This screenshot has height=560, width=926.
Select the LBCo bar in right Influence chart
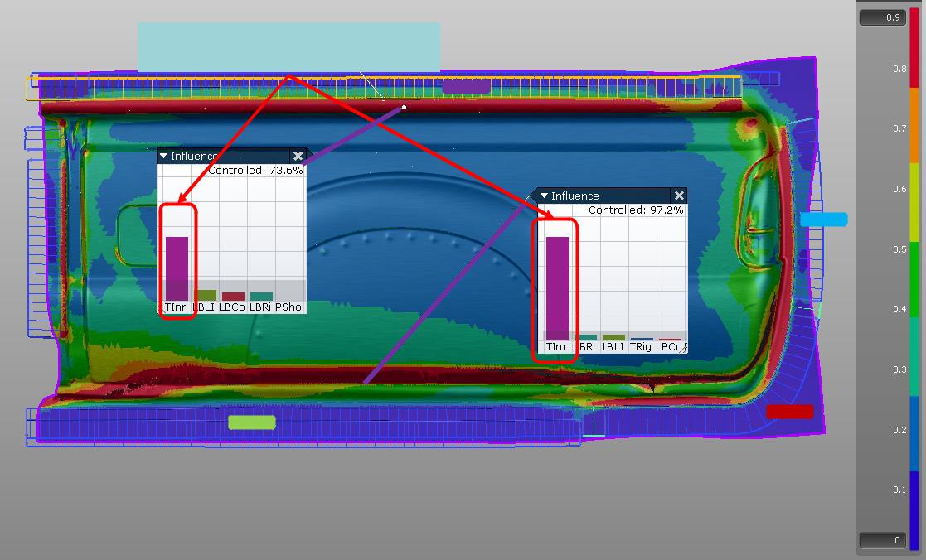[x=670, y=338]
